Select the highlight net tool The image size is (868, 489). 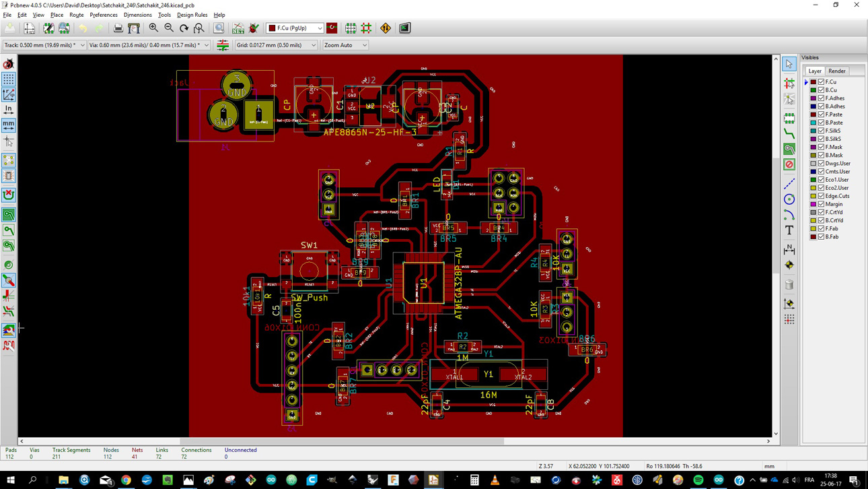point(789,84)
